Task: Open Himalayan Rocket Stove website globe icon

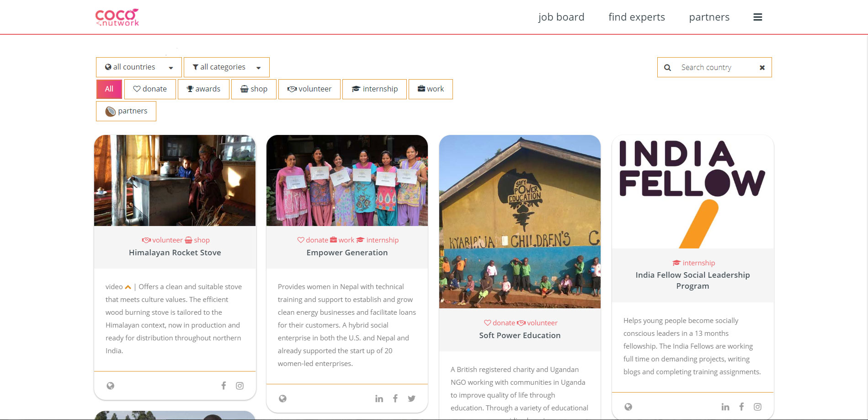Action: (110, 386)
